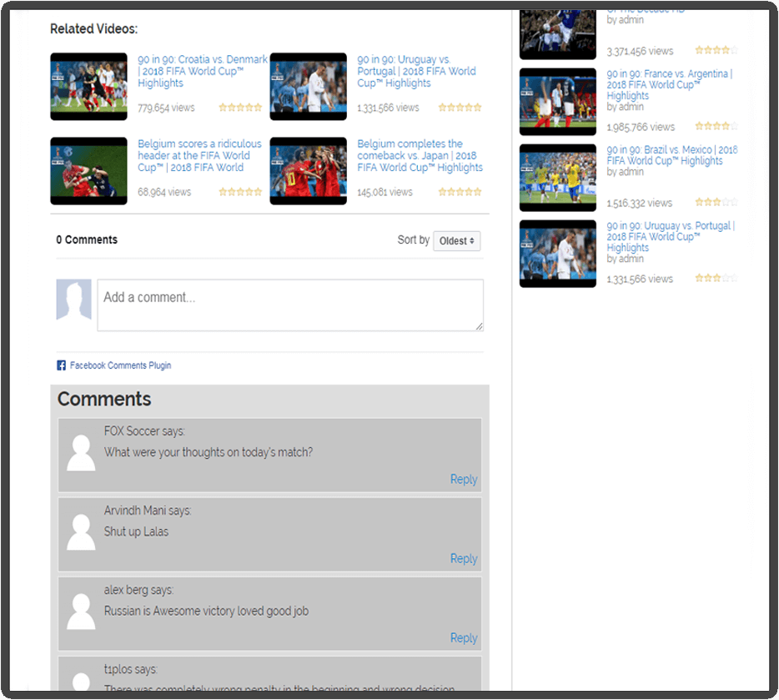This screenshot has width=779, height=700.
Task: Click 'alex berg says:' author name
Action: 138,590
